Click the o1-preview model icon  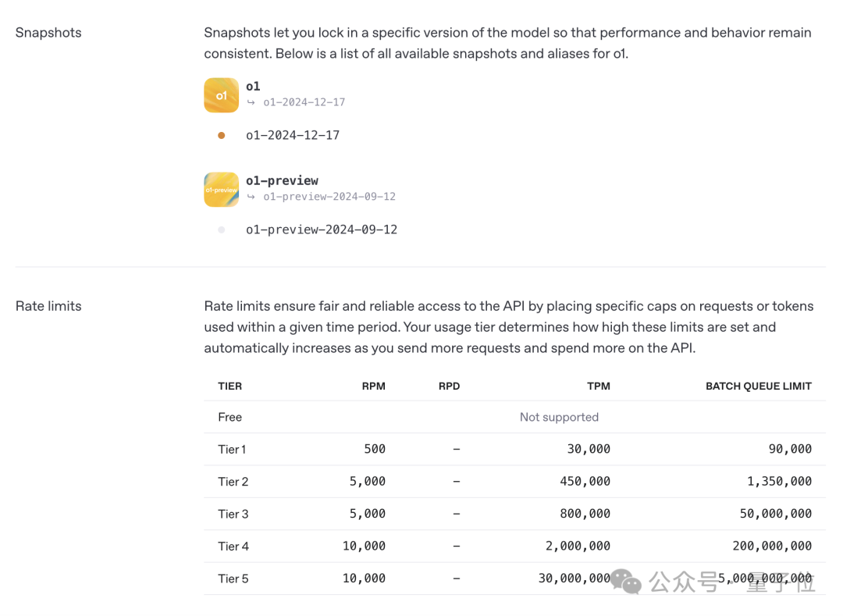point(221,189)
